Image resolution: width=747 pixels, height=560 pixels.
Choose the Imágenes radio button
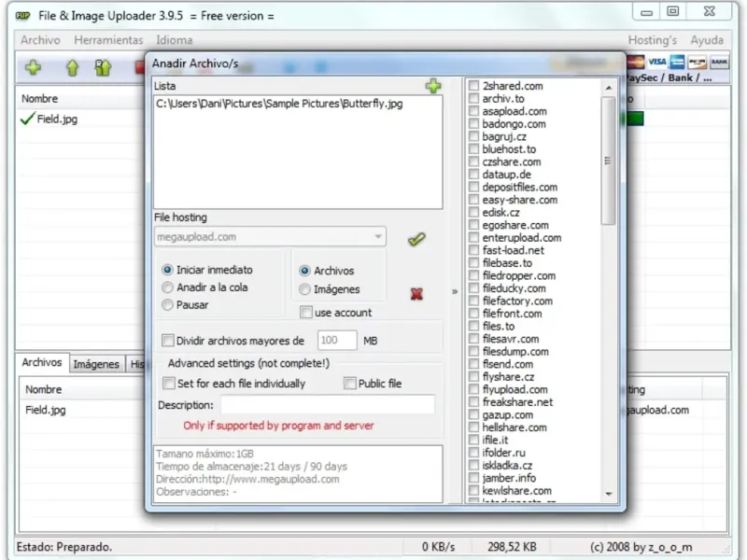[x=304, y=289]
